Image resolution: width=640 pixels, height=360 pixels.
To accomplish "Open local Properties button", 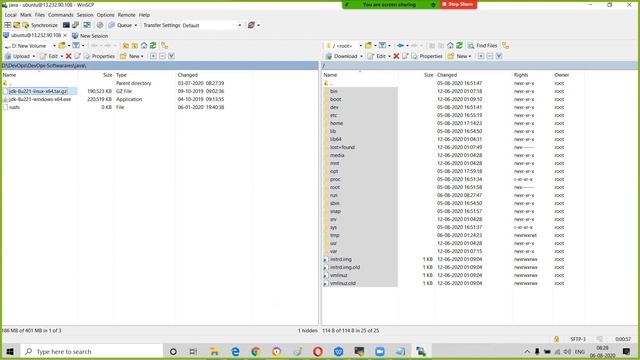I will click(99, 56).
